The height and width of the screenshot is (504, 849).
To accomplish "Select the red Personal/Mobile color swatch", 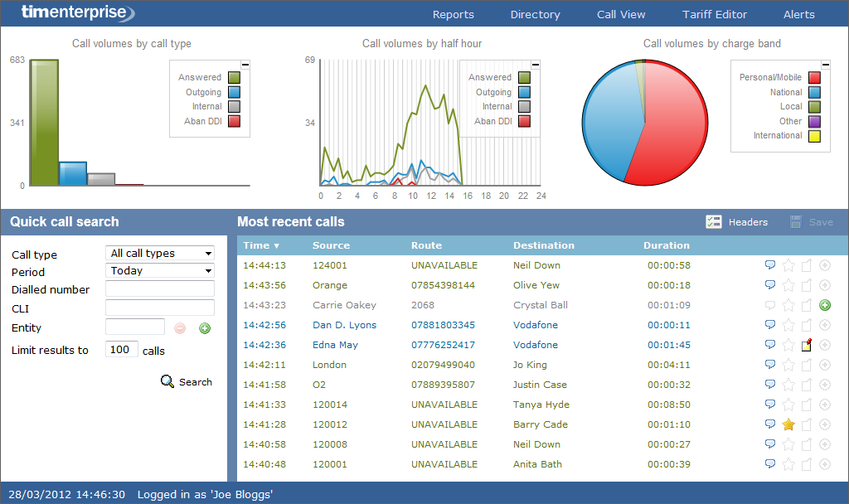I will tap(813, 76).
